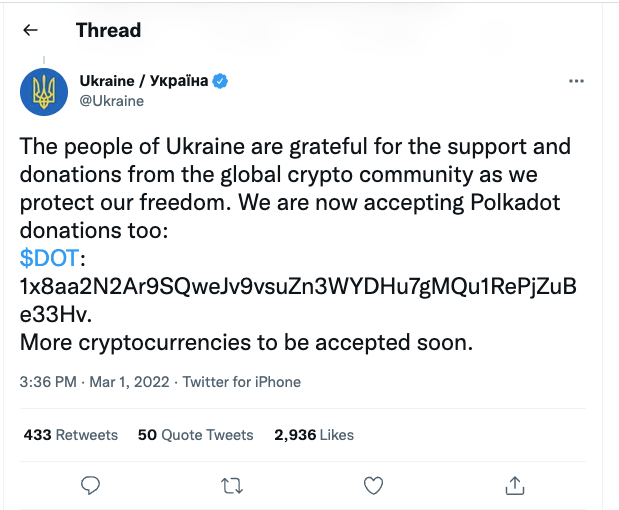Open the 3:36 PM timestamp link
Image resolution: width=619 pixels, height=510 pixels.
[x=47, y=381]
